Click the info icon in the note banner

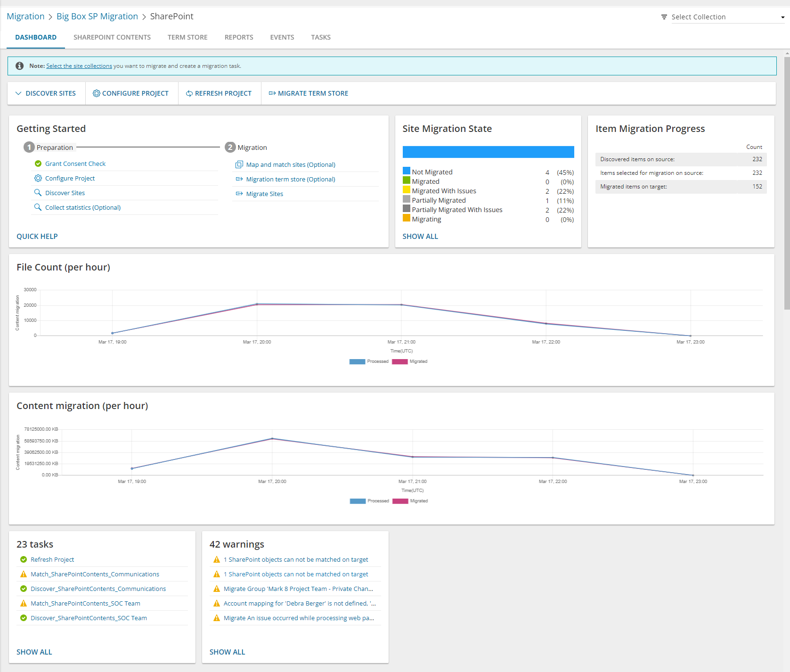(20, 66)
